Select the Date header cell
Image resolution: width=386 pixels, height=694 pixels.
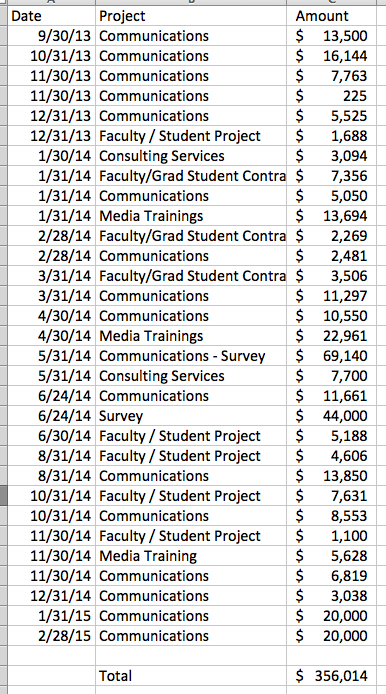point(51,16)
